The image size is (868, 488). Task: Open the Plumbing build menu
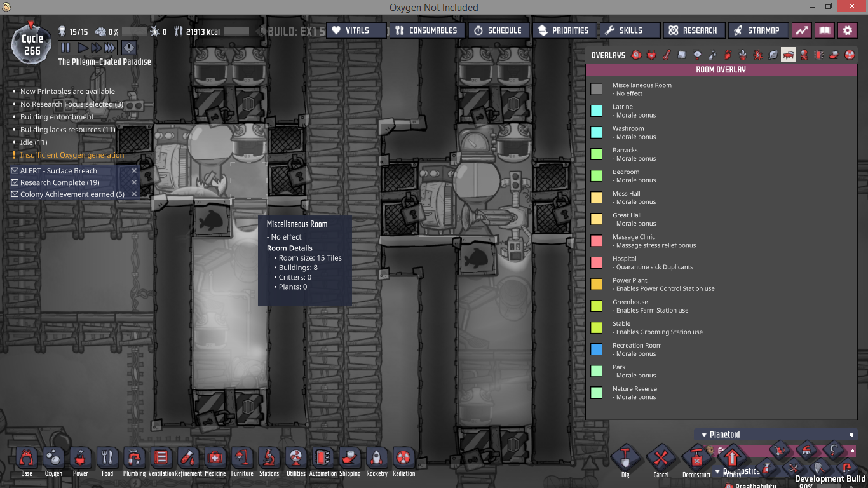(x=134, y=458)
